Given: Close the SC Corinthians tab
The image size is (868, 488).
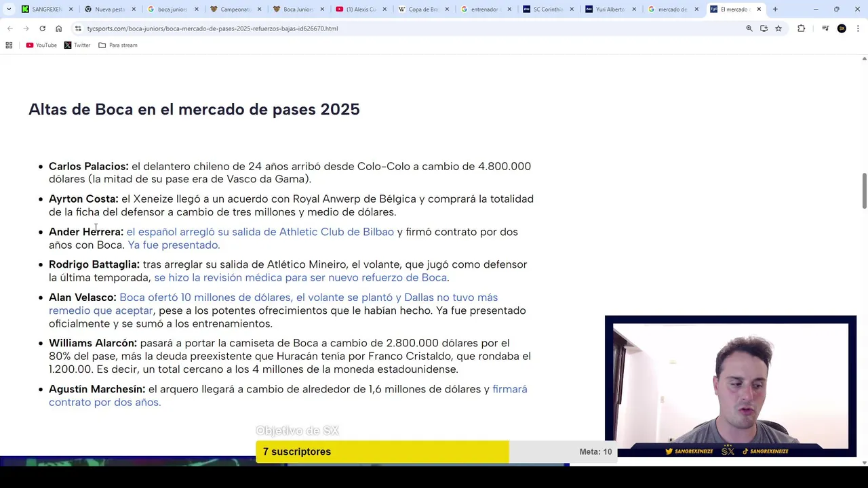Looking at the screenshot, I should 572,9.
